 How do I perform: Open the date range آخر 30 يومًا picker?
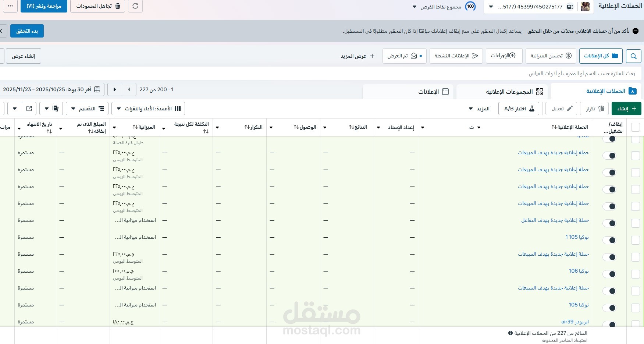coord(51,89)
